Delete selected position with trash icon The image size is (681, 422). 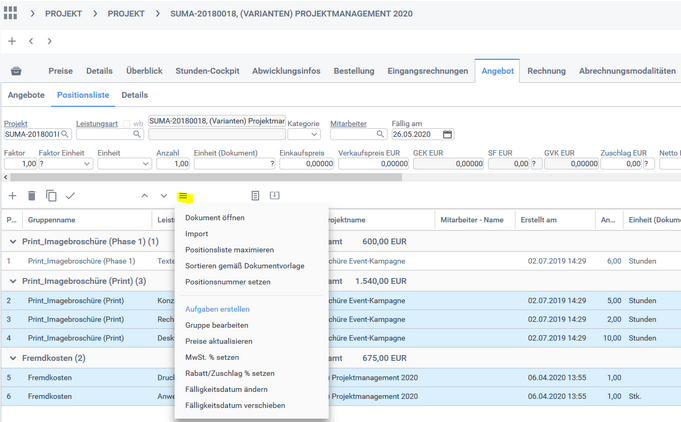point(32,196)
